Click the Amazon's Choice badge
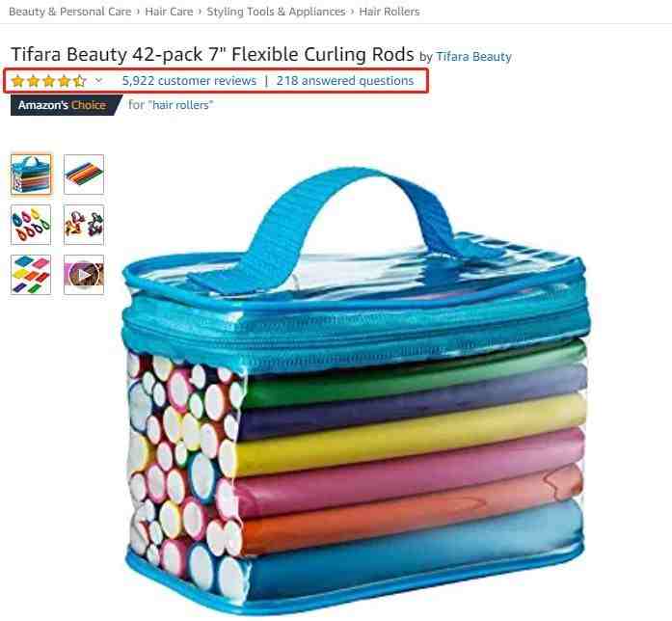Screen dimensions: 672x621 coord(66,105)
